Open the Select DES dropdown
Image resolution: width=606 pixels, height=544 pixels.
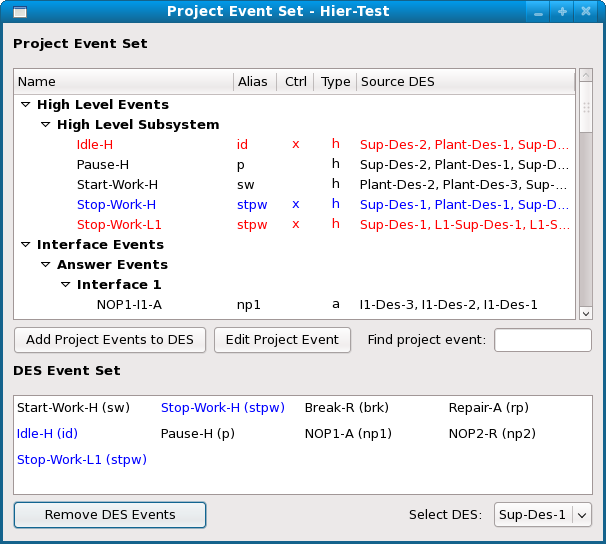coord(543,515)
